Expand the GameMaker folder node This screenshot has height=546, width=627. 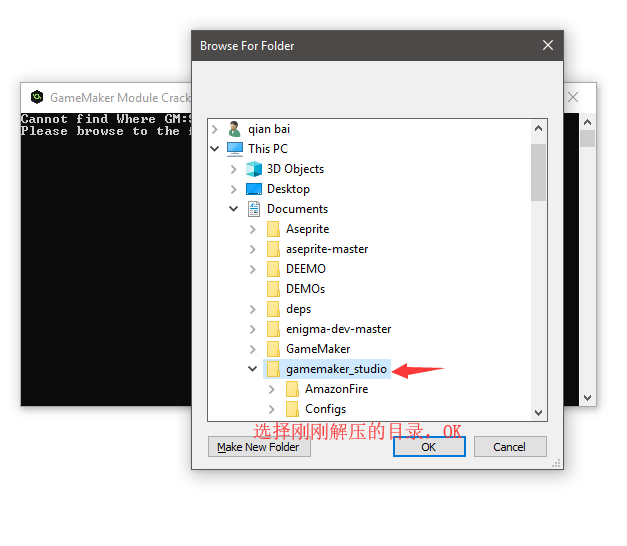pyautogui.click(x=253, y=349)
